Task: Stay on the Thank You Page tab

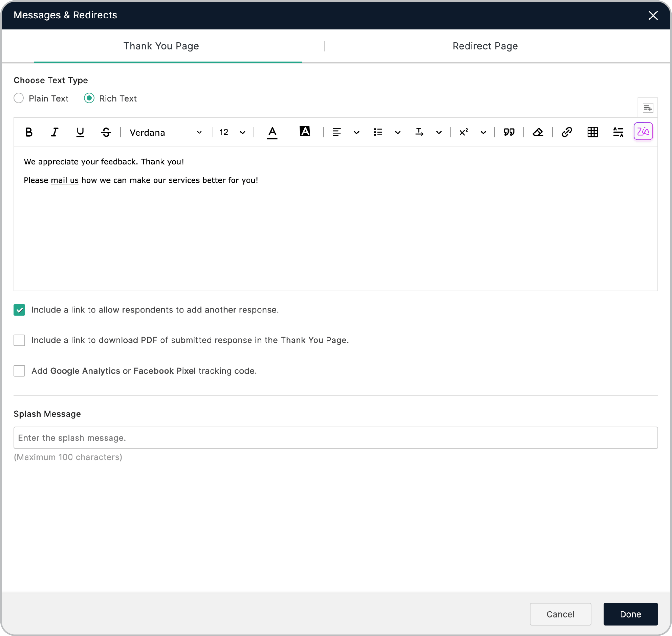Action: click(161, 46)
